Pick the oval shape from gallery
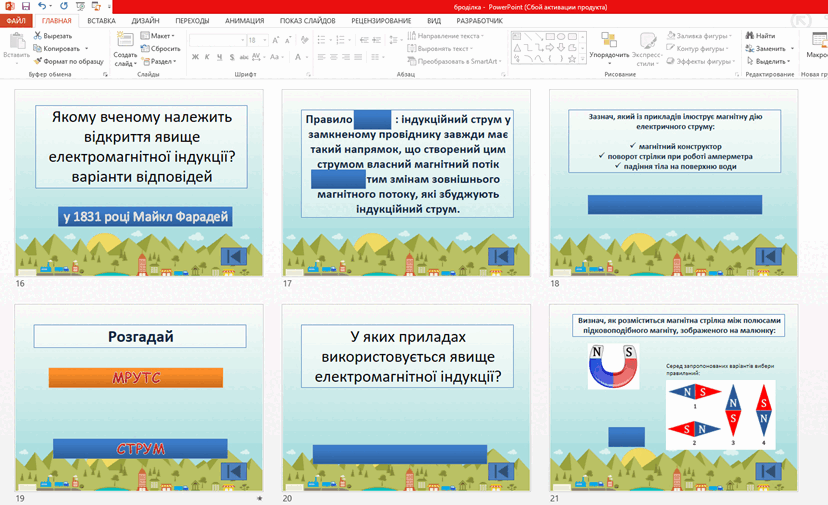 pyautogui.click(x=561, y=36)
